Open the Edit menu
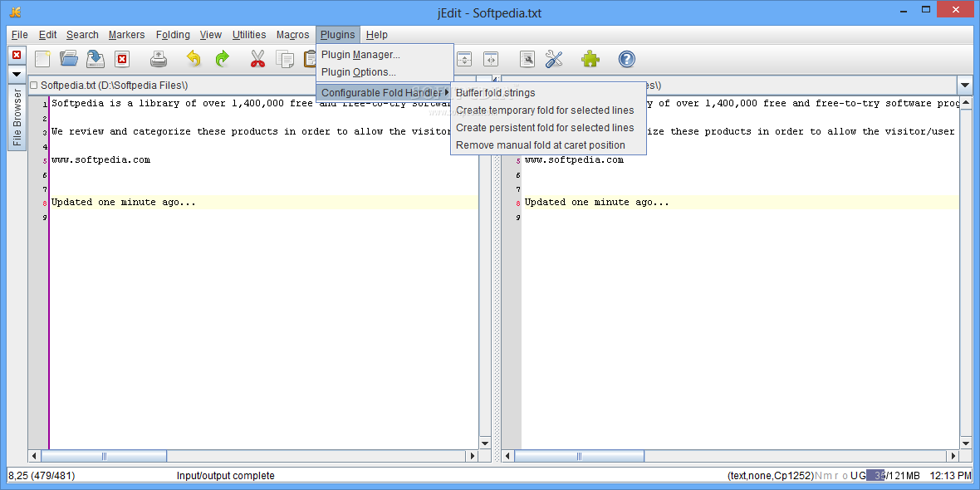This screenshot has width=980, height=490. (x=47, y=35)
